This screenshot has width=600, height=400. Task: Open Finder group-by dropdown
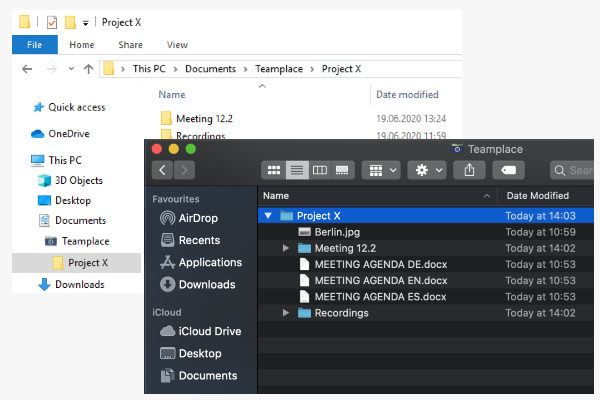pyautogui.click(x=381, y=170)
